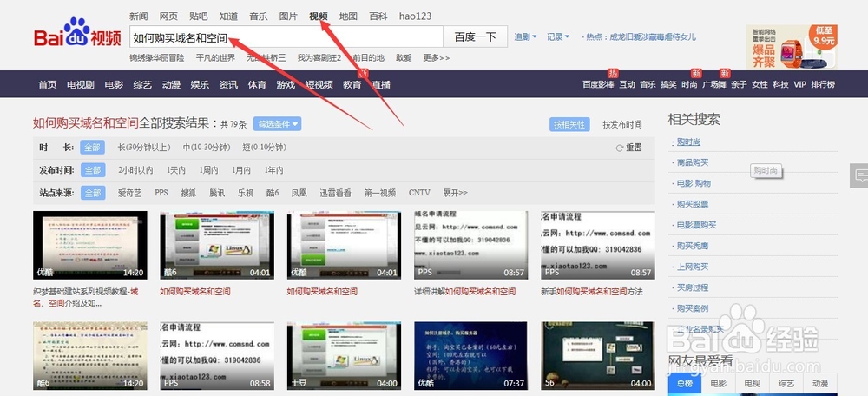
Task: Sort results by 按相关性
Action: (569, 124)
